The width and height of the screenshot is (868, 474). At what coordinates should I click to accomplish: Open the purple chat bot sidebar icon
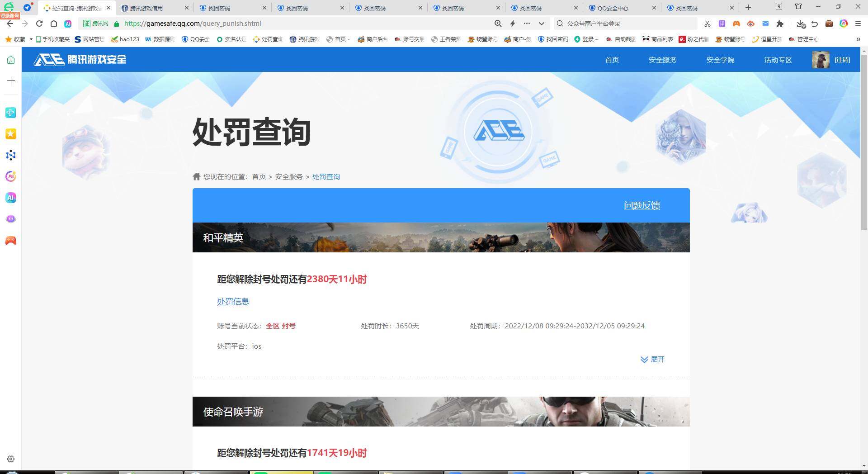click(x=11, y=219)
